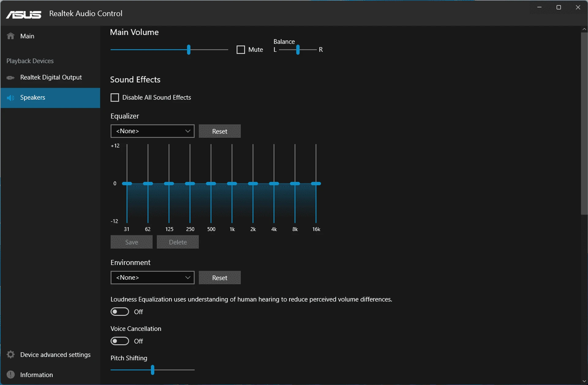Enable the Voice Cancellation switch

coord(120,341)
